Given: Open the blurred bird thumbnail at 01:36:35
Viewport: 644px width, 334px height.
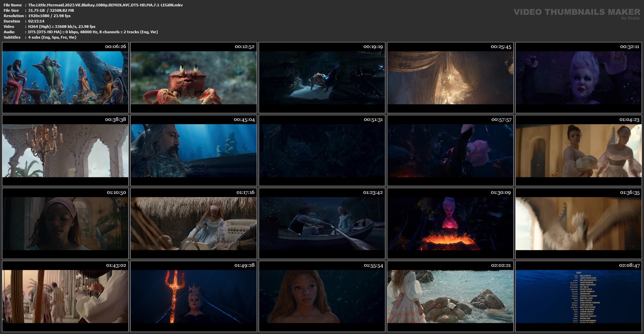Looking at the screenshot, I should pyautogui.click(x=578, y=223).
